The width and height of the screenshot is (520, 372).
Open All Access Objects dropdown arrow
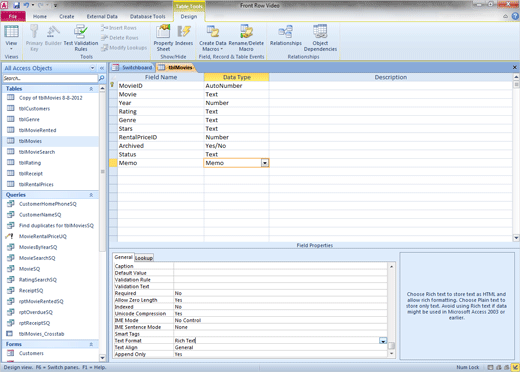92,68
